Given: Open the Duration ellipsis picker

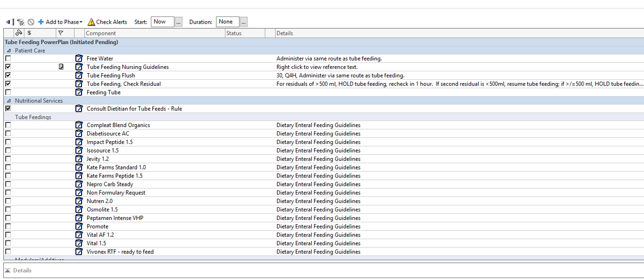Looking at the screenshot, I should 243,22.
